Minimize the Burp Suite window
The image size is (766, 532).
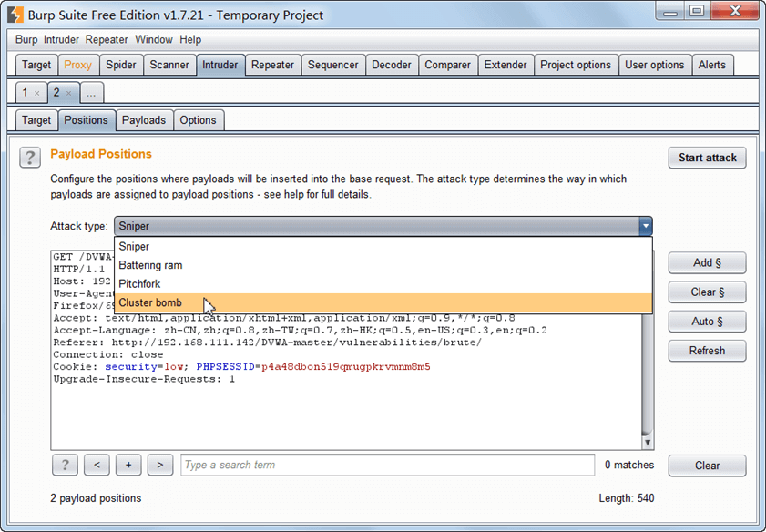coord(670,11)
